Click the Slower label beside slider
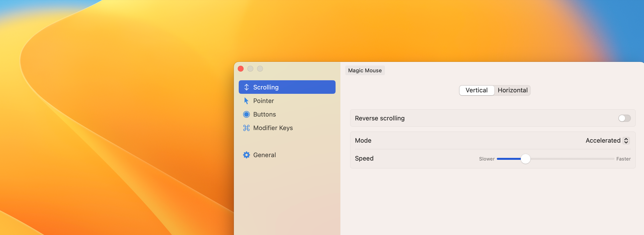Image resolution: width=644 pixels, height=235 pixels. (x=486, y=159)
